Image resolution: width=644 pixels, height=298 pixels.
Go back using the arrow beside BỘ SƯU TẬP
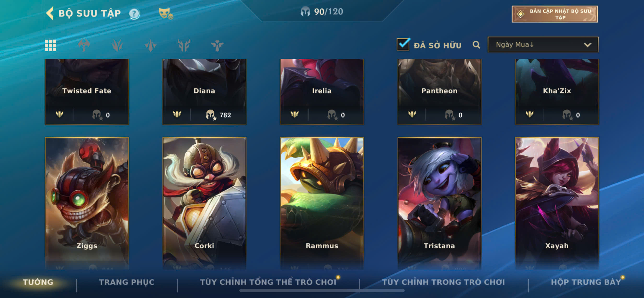[x=50, y=13]
